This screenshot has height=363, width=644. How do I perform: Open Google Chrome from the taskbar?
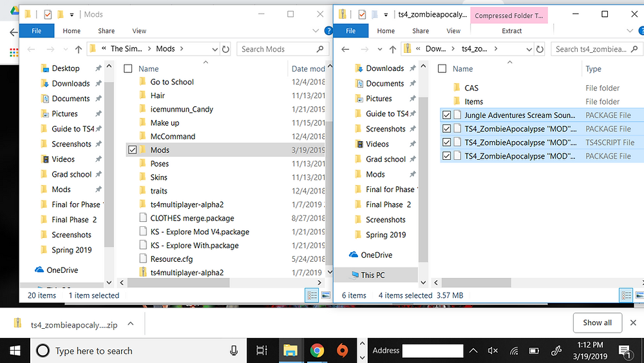tap(317, 351)
